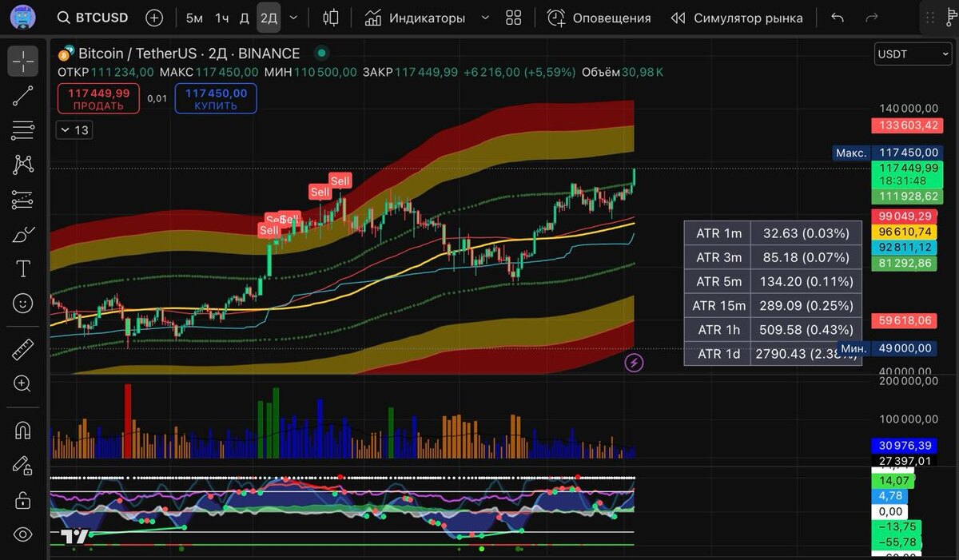Open the emoji and icons tool
Screen dimensions: 959x560
click(23, 304)
